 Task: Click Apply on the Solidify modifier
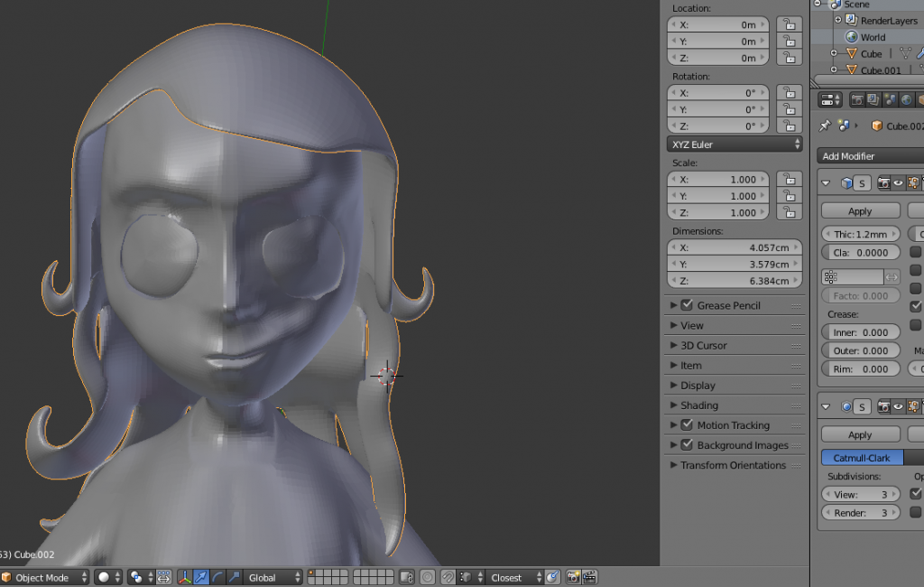(860, 210)
